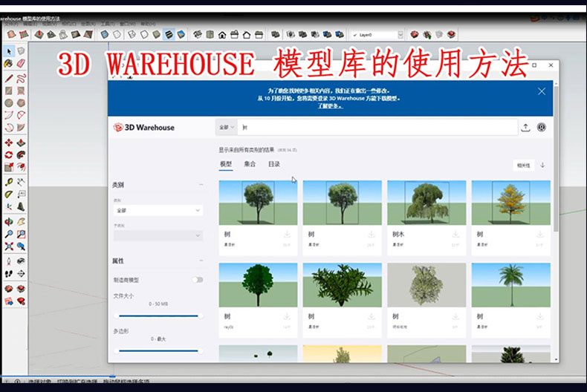Close the blue notification banner
The width and height of the screenshot is (587, 392).
541,91
